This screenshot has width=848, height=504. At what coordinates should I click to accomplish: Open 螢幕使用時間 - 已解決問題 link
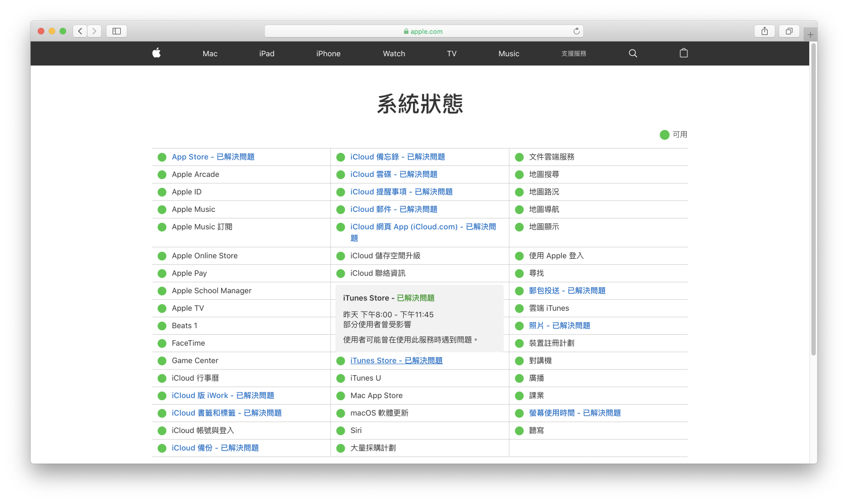tap(575, 413)
